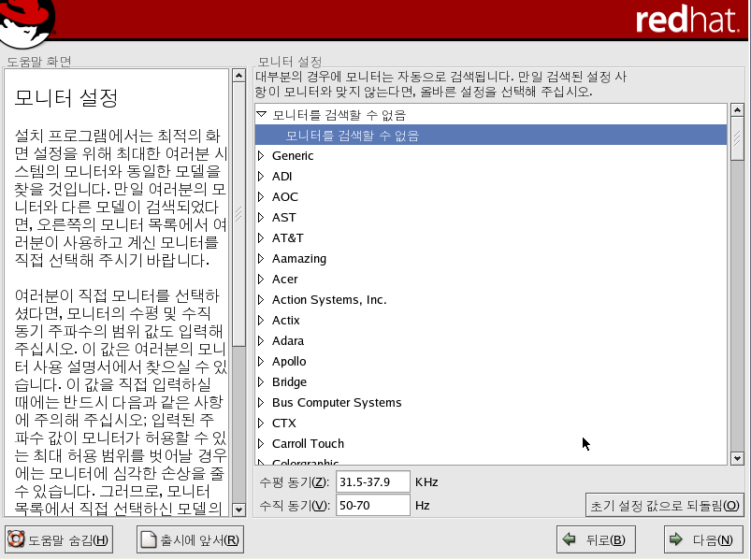Expand the AT&T monitor group
The image size is (751, 560).
click(261, 237)
